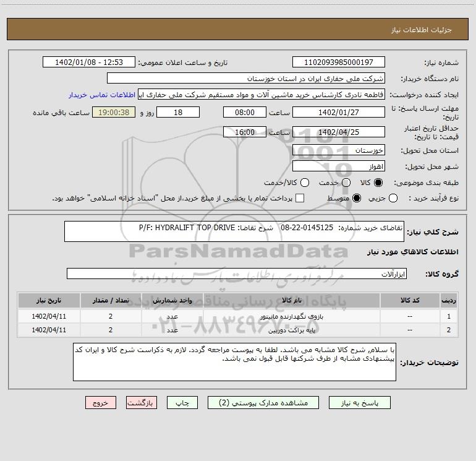The width and height of the screenshot is (476, 461).
Task: Select the کالا radio button
Action: pyautogui.click(x=378, y=183)
